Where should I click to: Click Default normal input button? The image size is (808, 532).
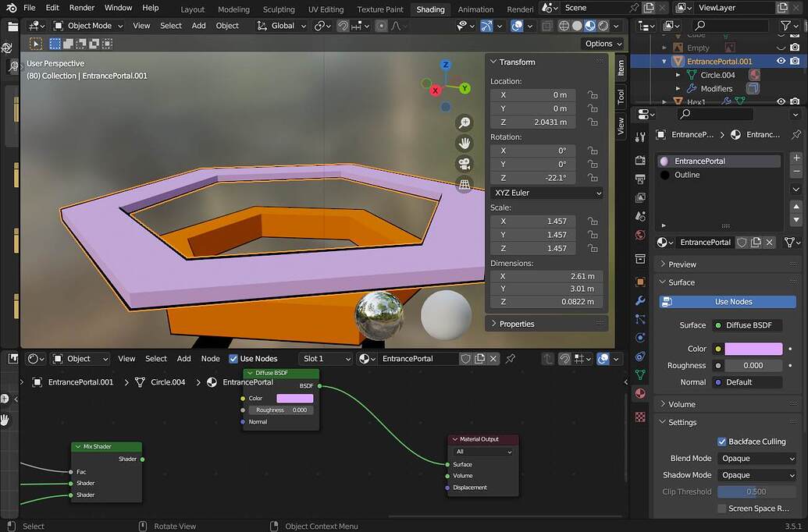pos(746,382)
